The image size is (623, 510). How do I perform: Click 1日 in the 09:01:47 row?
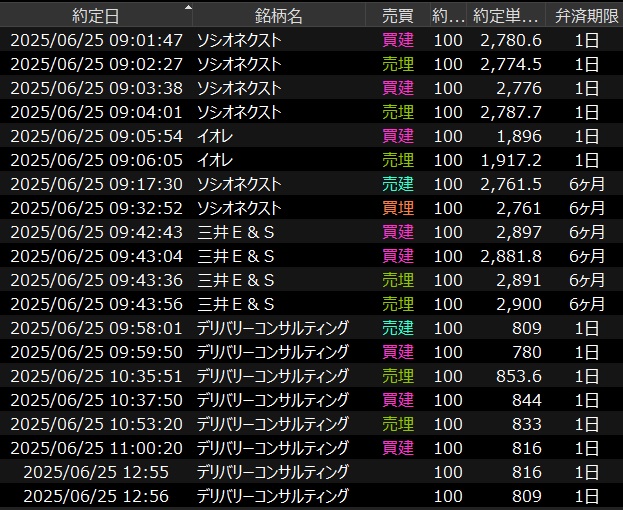(586, 40)
